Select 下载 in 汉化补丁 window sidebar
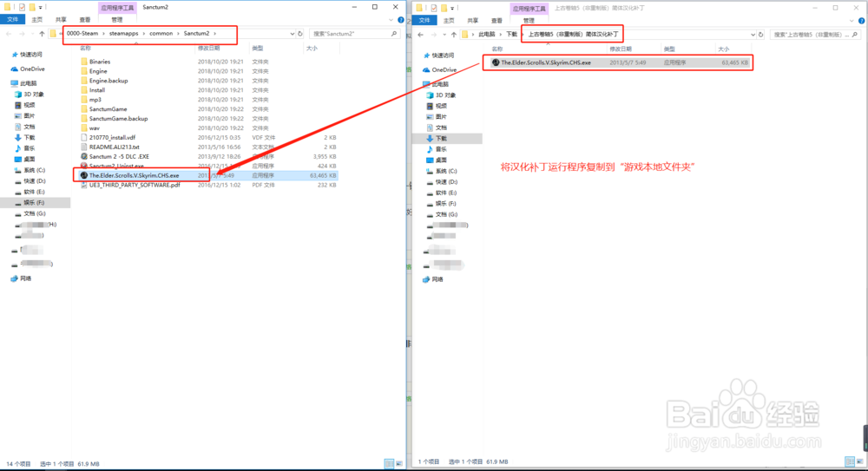The image size is (868, 471). point(441,139)
